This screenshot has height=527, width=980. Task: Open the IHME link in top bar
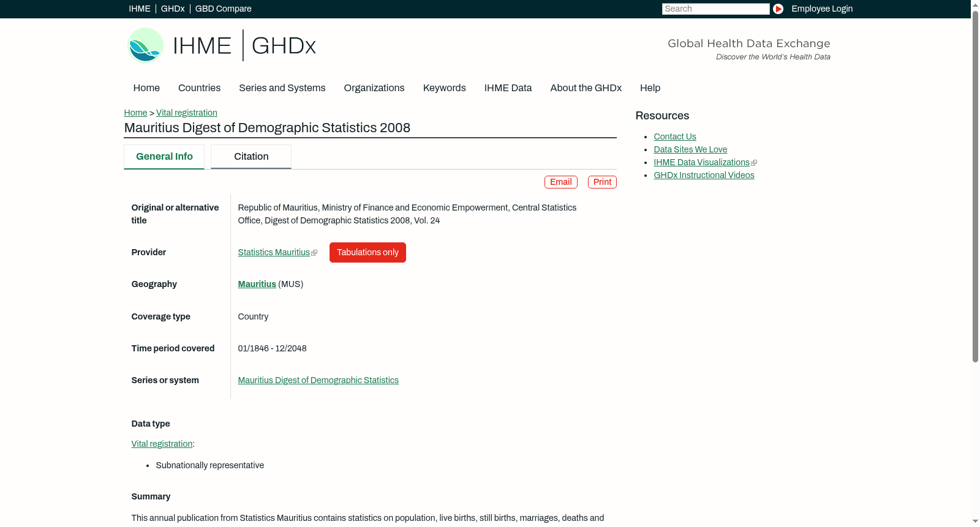140,9
